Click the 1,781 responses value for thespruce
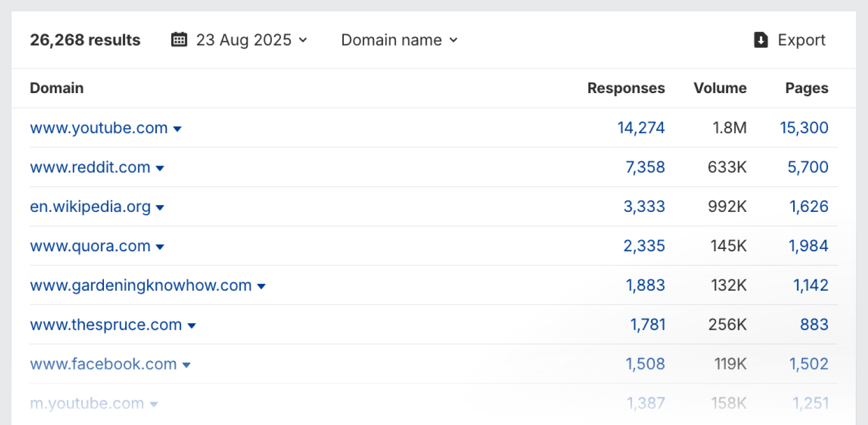This screenshot has width=868, height=425. click(x=648, y=325)
